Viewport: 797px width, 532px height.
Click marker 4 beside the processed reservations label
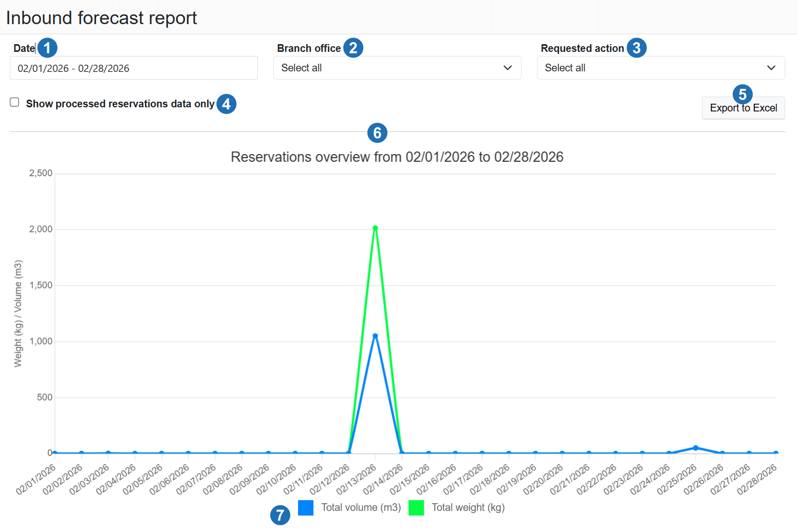tap(226, 104)
